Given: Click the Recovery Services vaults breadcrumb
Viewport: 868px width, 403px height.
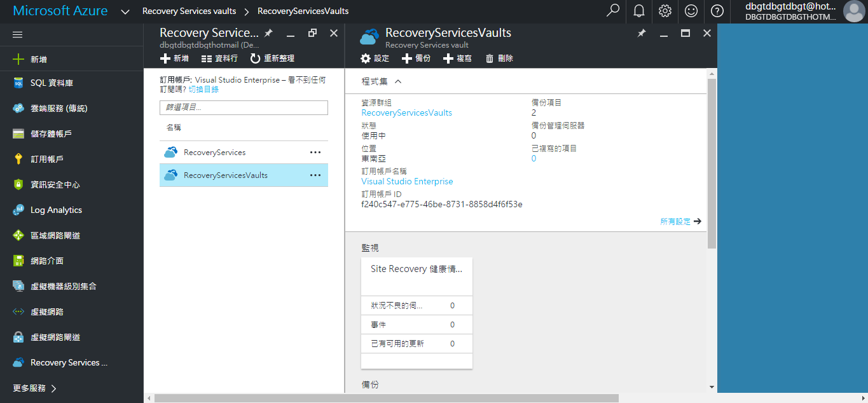Looking at the screenshot, I should (x=188, y=11).
